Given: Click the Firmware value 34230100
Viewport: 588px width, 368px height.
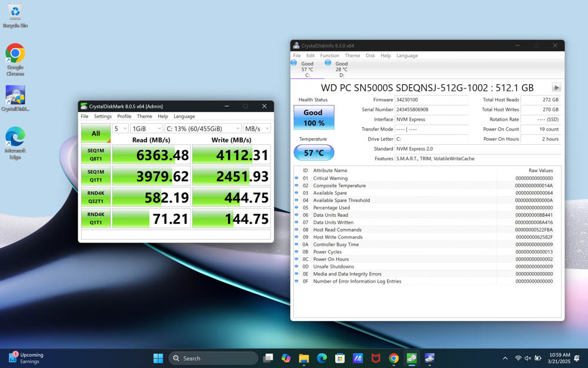Looking at the screenshot, I should (x=431, y=100).
